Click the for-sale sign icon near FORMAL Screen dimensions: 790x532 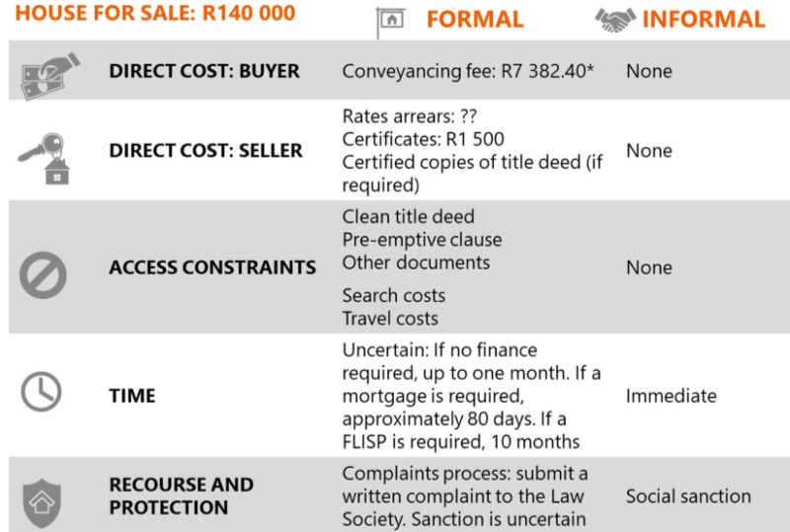point(390,23)
